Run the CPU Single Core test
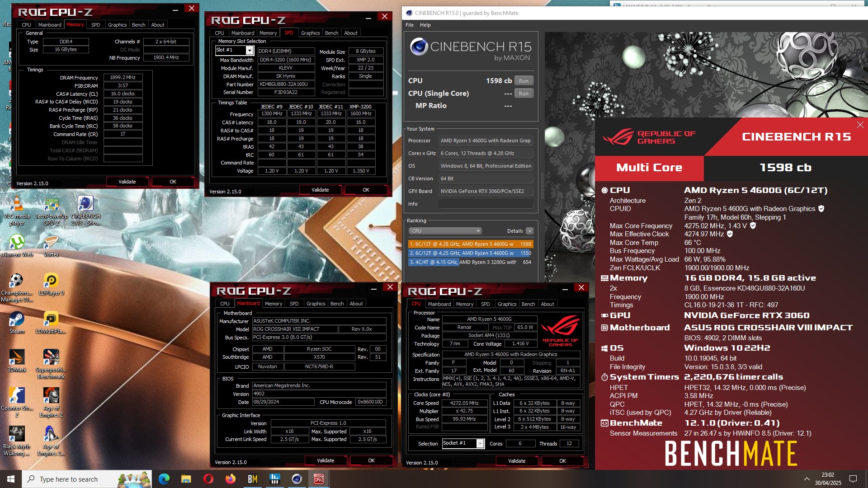The image size is (868, 488). pos(524,94)
